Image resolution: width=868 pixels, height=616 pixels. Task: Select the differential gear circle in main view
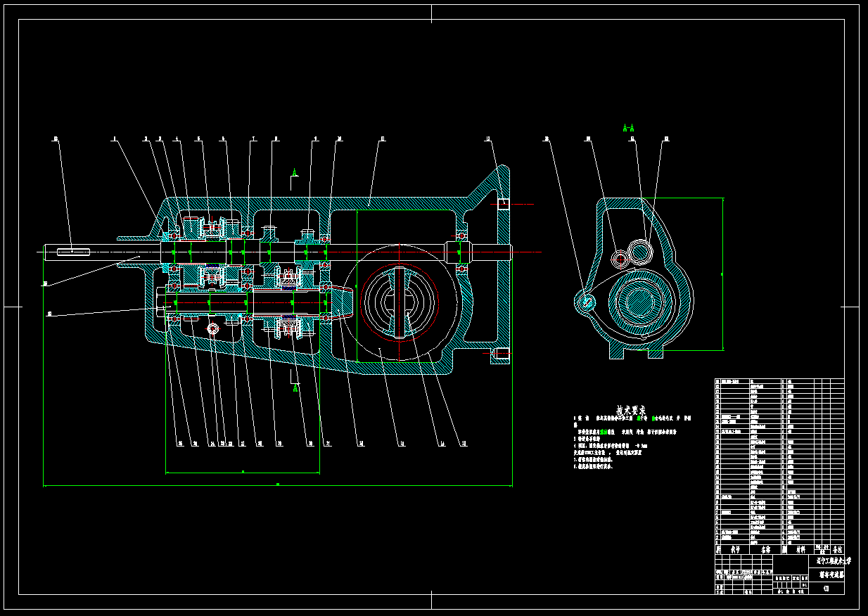[401, 302]
